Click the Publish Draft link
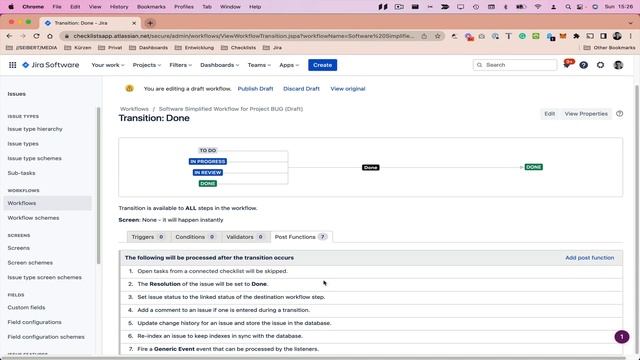This screenshot has height=360, width=640. [x=256, y=89]
